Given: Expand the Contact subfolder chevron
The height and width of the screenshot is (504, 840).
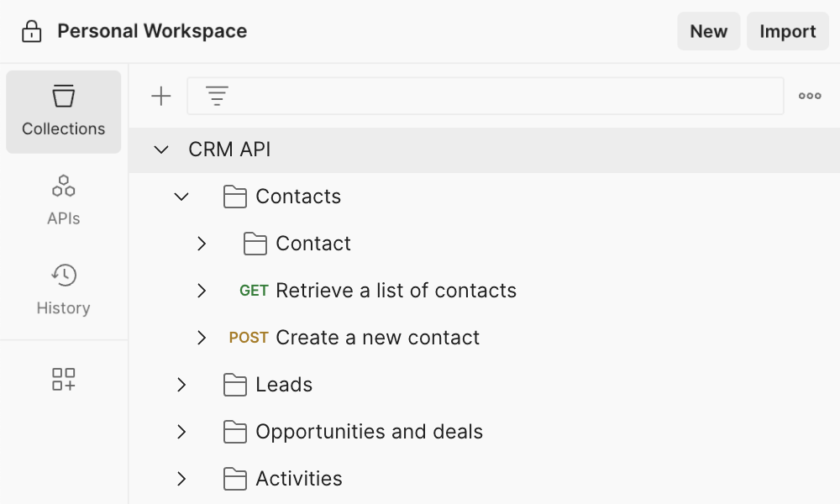Looking at the screenshot, I should tap(202, 244).
